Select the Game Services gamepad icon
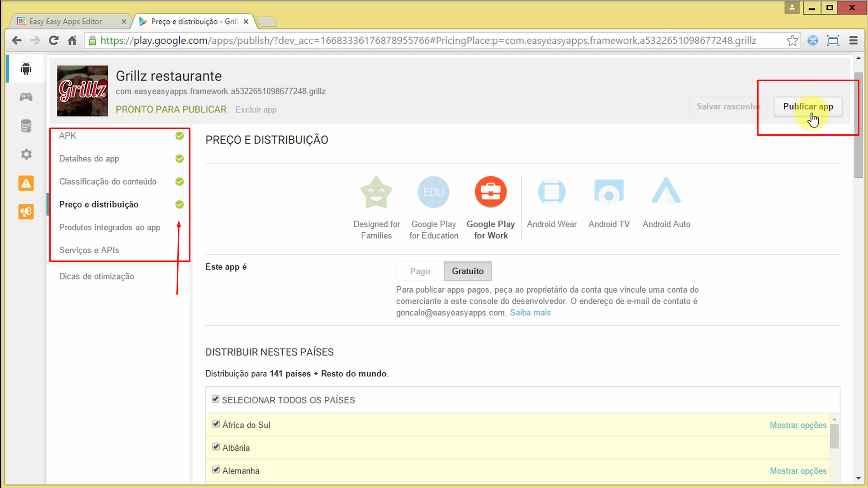The width and height of the screenshot is (868, 488). coord(26,97)
